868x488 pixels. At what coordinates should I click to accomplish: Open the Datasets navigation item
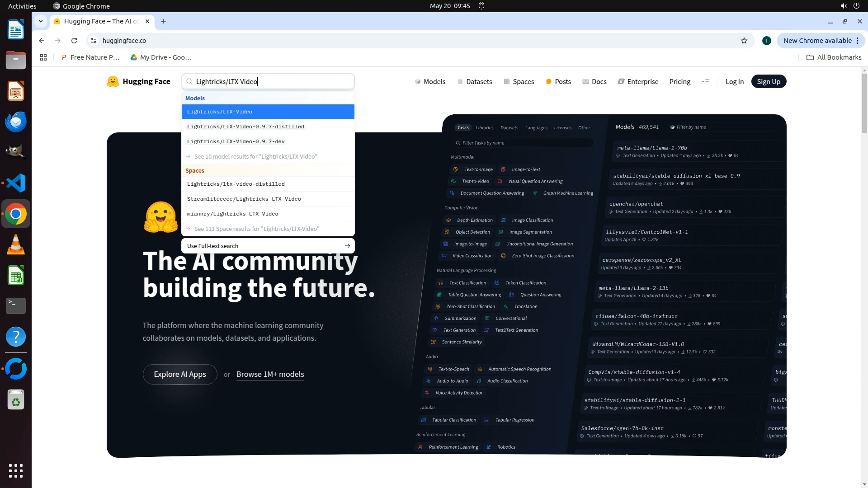coord(475,82)
